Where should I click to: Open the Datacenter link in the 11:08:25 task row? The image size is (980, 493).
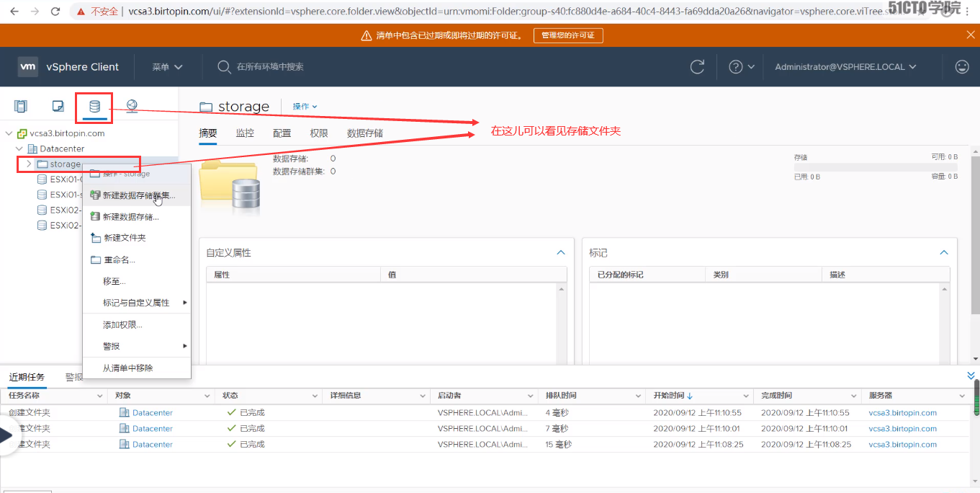pos(153,445)
